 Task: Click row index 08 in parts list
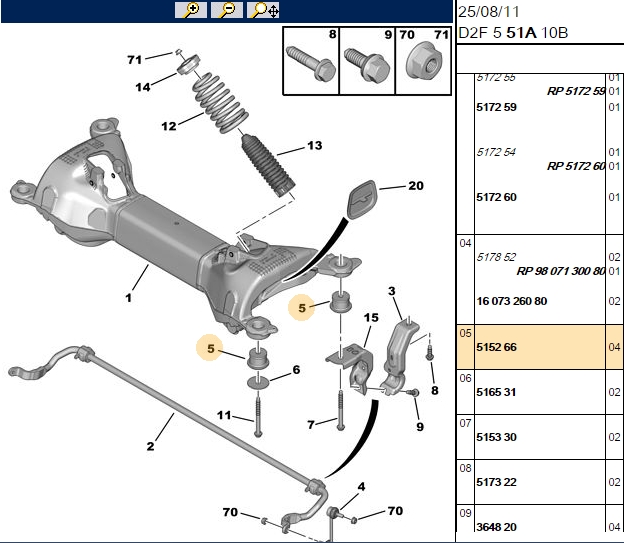(465, 468)
